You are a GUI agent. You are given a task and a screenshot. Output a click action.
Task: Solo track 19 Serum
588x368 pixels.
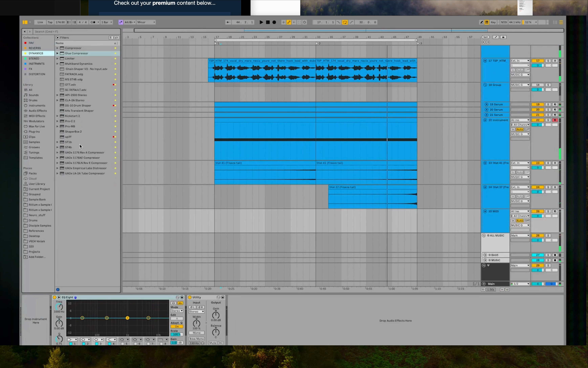[548, 104]
